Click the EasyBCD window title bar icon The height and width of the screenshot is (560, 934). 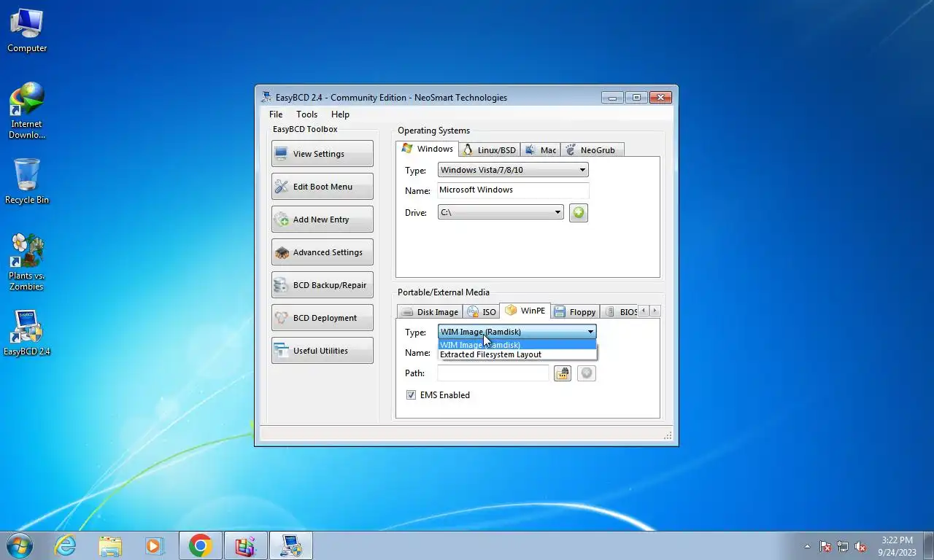coord(266,97)
